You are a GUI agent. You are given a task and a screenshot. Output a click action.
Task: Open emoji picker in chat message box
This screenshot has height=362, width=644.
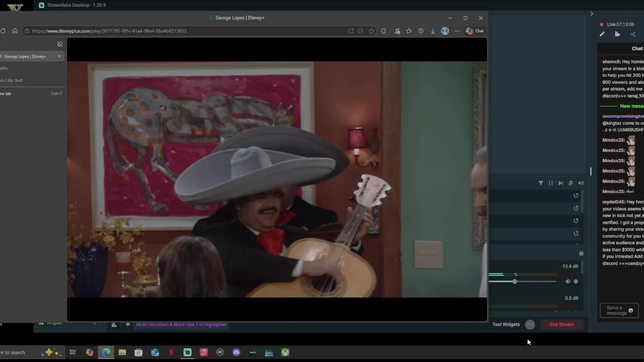pyautogui.click(x=630, y=310)
